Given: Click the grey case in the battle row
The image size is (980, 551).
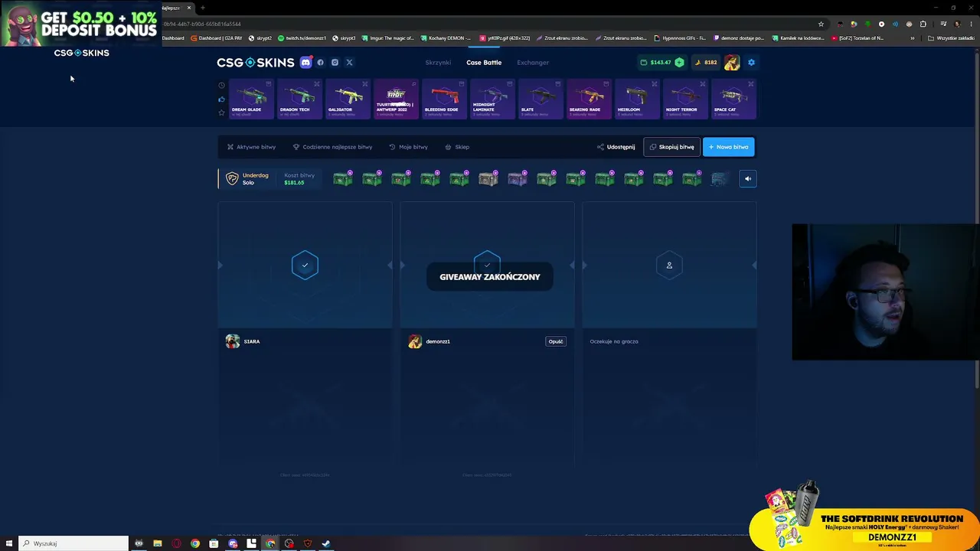Looking at the screenshot, I should [488, 179].
